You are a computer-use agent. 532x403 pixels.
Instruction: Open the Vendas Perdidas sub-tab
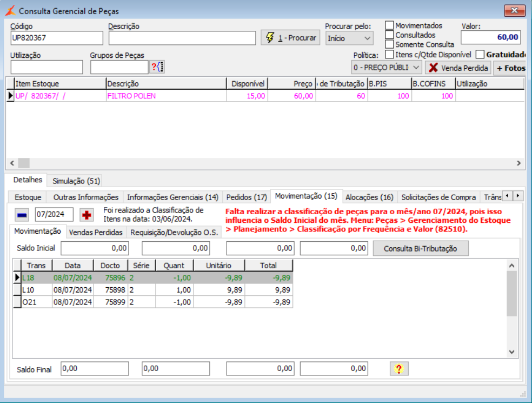(x=96, y=233)
